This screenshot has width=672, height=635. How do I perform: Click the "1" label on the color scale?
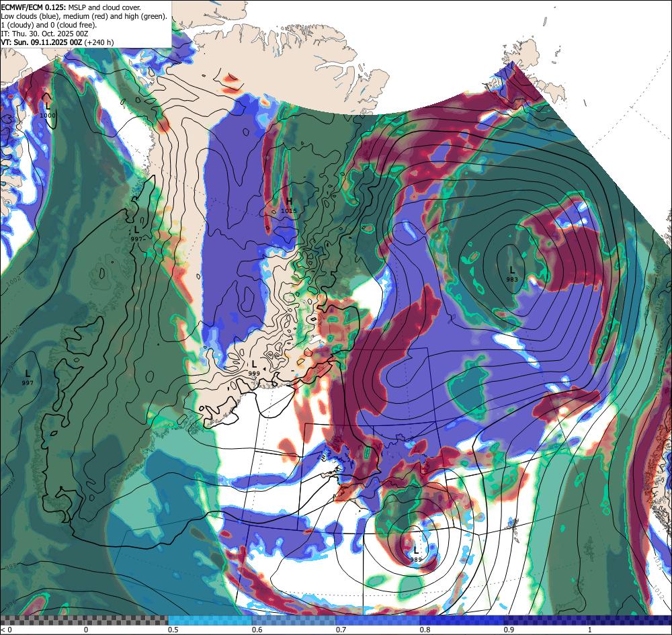[x=590, y=630]
